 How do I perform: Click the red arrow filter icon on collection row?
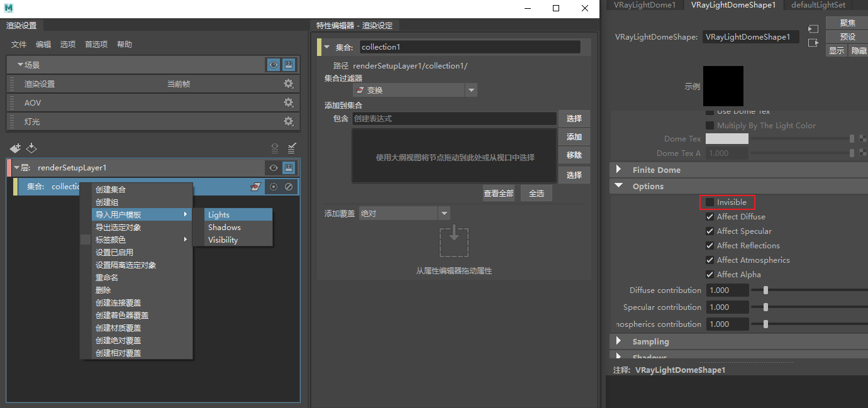point(257,187)
